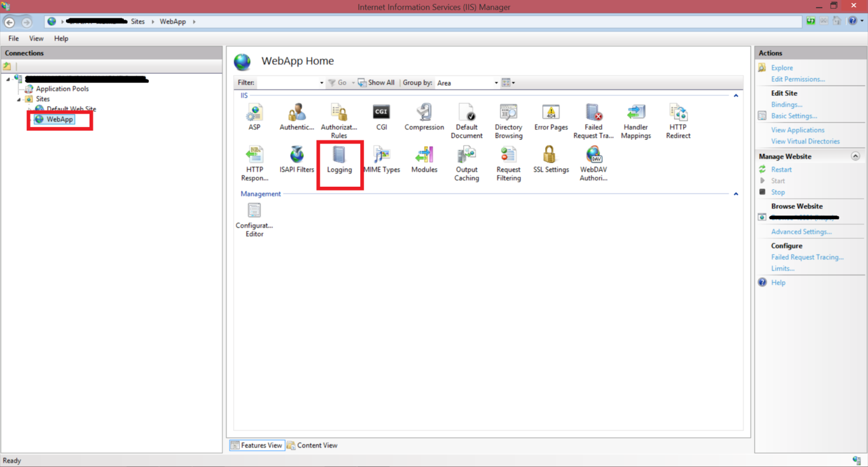
Task: Open the Logging feature
Action: [x=339, y=159]
